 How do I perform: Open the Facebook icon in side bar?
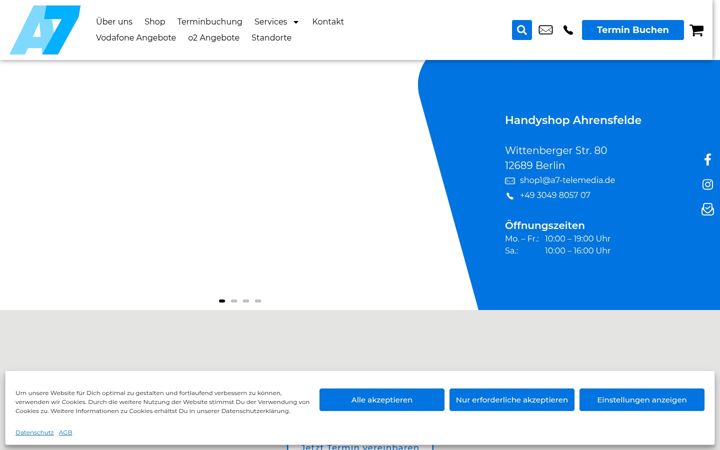[x=708, y=159]
